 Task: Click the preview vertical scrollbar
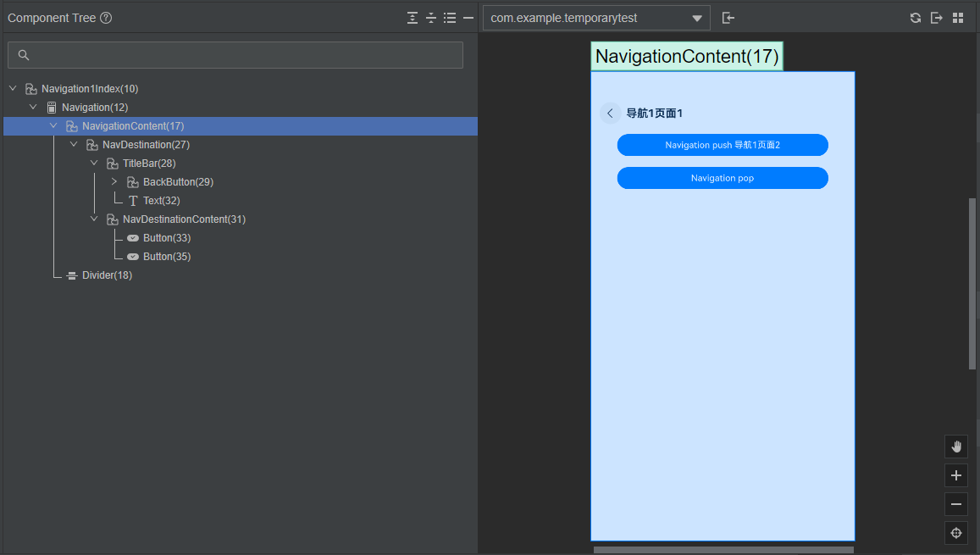pos(972,284)
